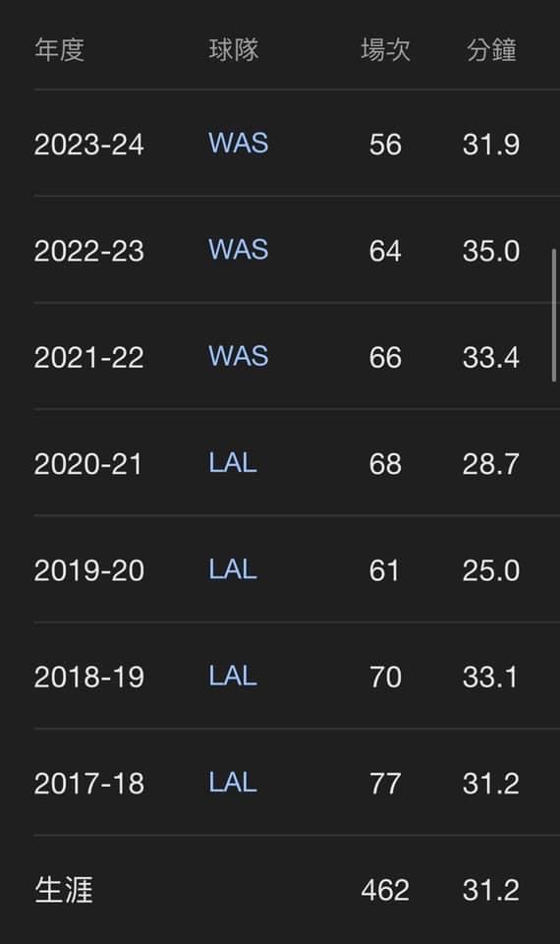Viewport: 560px width, 944px height.
Task: Select the 年度 column header
Action: [59, 49]
